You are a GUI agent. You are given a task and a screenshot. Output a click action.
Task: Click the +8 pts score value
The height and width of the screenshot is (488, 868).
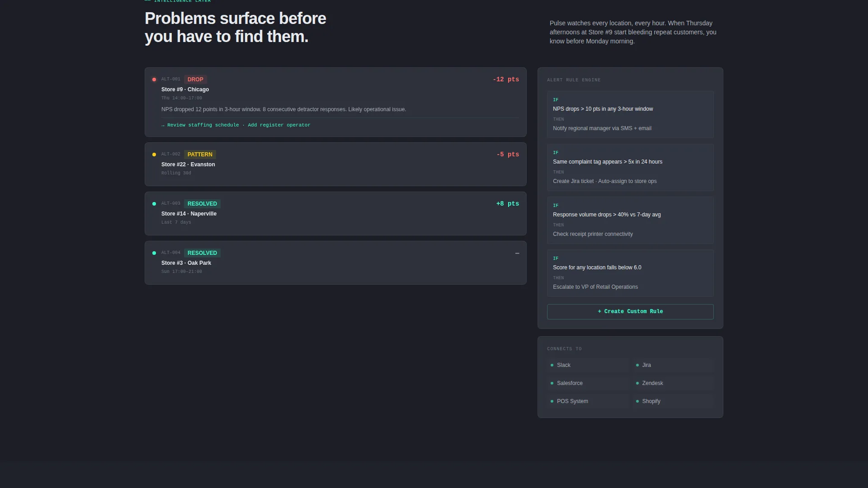[x=508, y=204]
